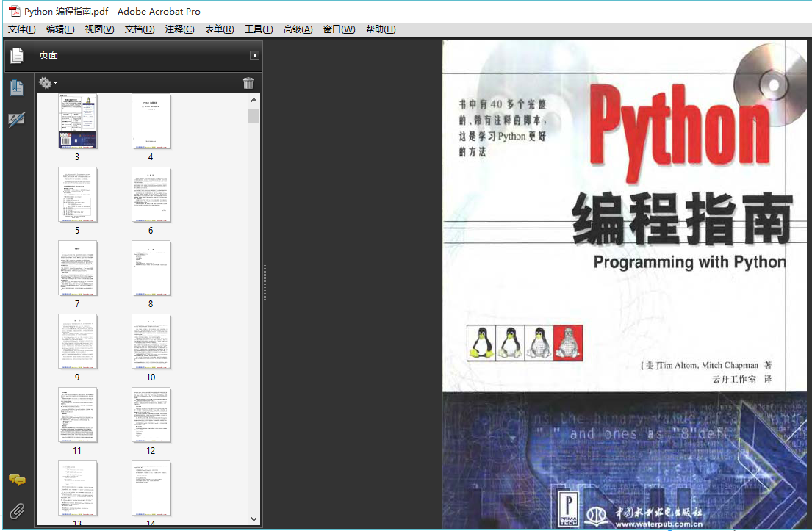This screenshot has height=531, width=812.
Task: Open the 窗口(W) menu
Action: 339,29
